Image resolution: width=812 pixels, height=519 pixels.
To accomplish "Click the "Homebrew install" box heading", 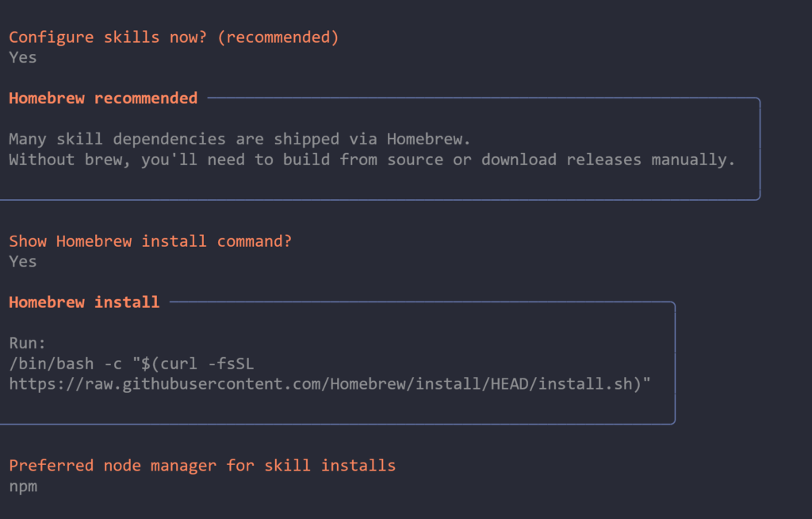I will coord(84,302).
